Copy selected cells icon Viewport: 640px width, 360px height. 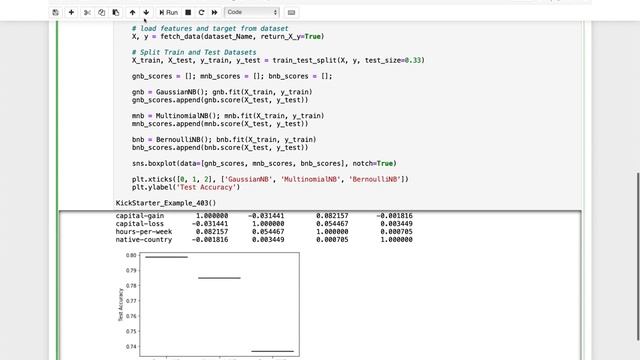point(102,13)
